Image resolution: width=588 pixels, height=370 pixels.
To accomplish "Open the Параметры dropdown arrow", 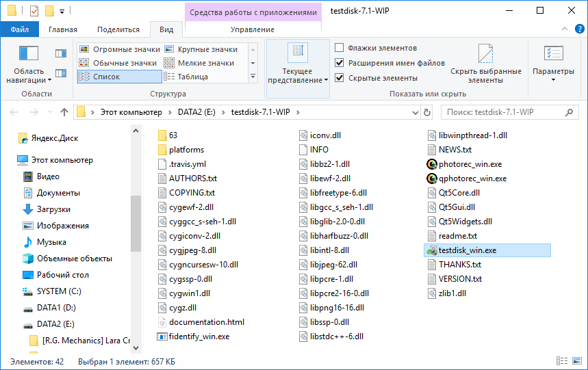I will tap(553, 80).
